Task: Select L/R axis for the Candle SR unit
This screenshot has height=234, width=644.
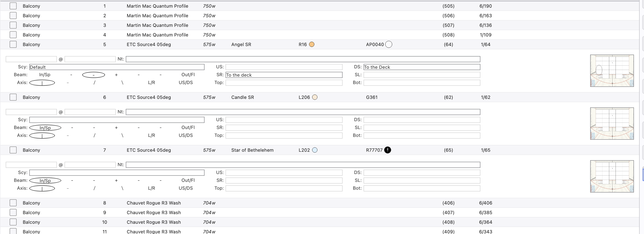Action: point(151,135)
